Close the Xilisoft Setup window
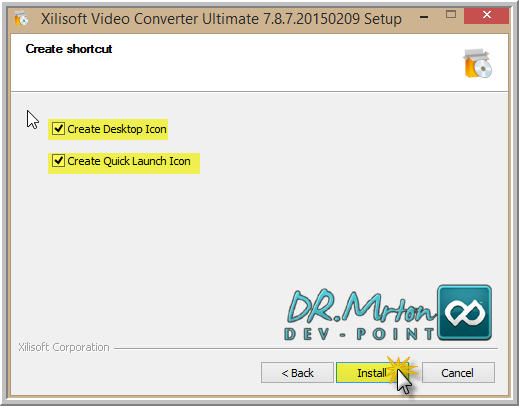This screenshot has width=519, height=406. coord(486,15)
